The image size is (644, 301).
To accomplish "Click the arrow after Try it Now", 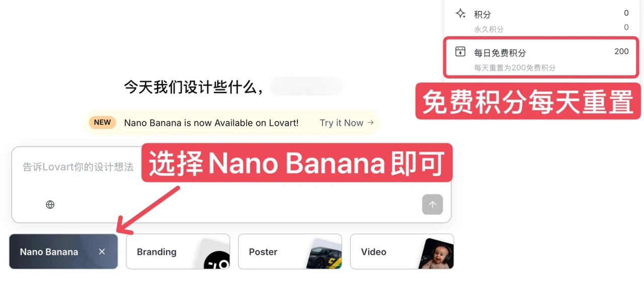I will tap(371, 122).
